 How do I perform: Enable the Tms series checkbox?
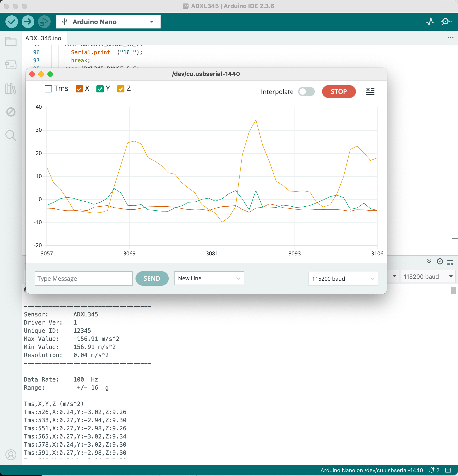[48, 89]
